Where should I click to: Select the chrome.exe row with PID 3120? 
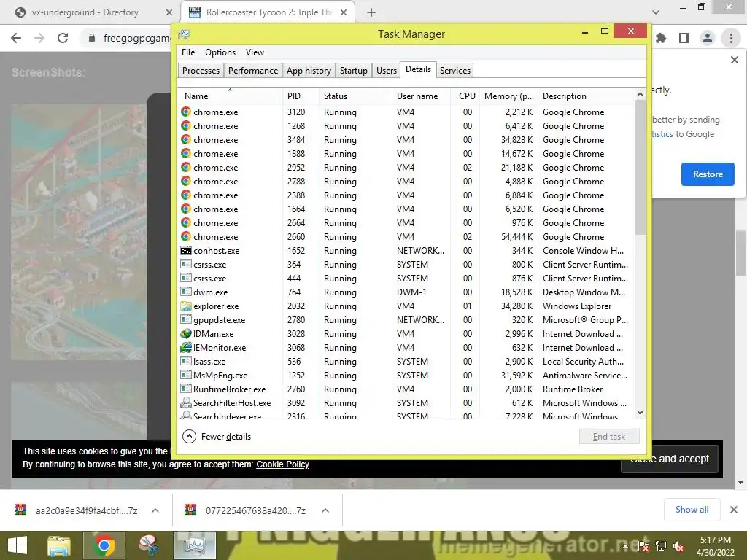[406, 112]
